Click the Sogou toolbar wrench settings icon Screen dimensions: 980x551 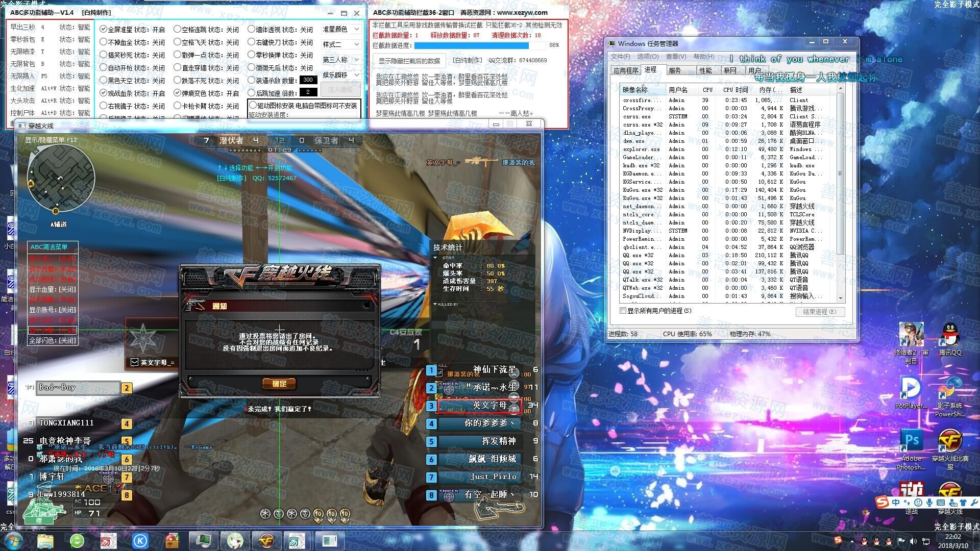click(974, 503)
